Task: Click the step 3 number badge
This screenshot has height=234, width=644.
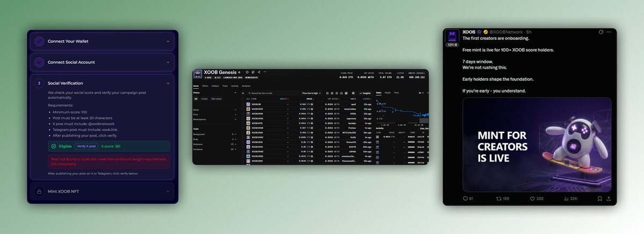Action: point(39,83)
